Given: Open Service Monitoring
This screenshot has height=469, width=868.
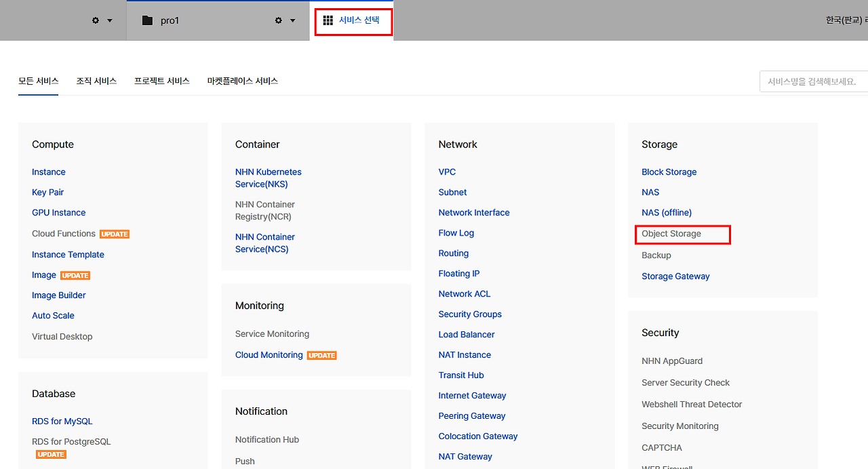Looking at the screenshot, I should (x=272, y=334).
